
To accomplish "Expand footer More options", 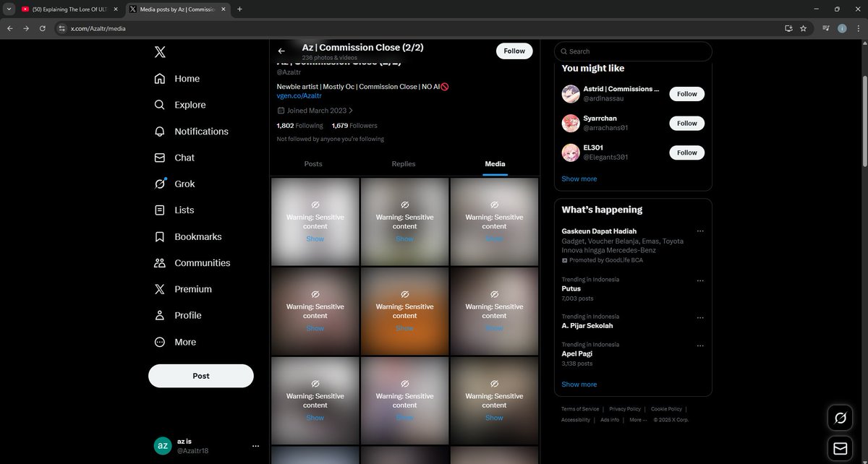I will pos(638,420).
